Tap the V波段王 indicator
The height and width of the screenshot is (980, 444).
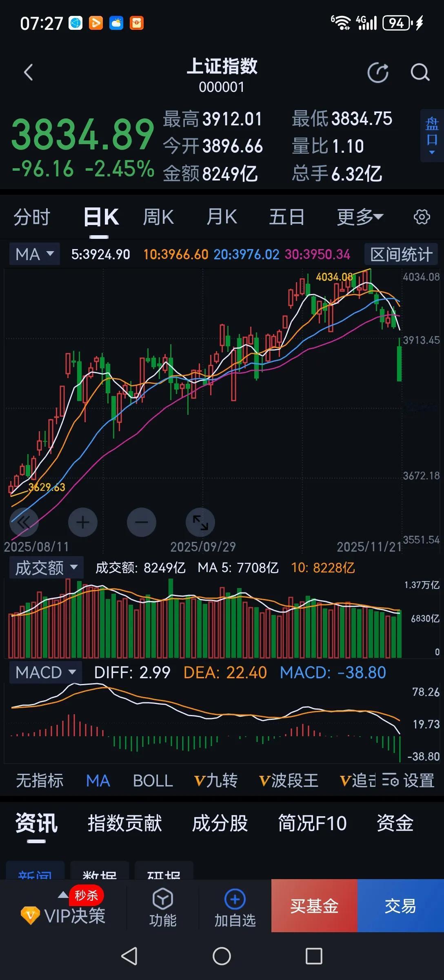pos(289,780)
